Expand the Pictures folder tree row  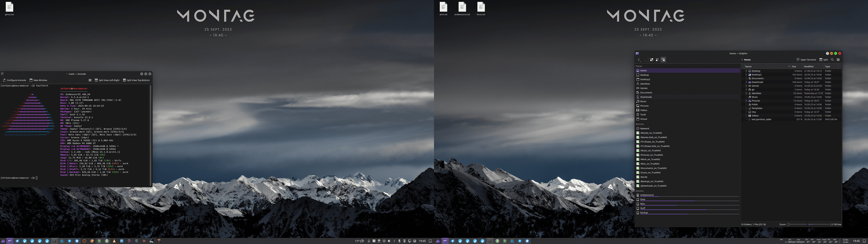746,100
